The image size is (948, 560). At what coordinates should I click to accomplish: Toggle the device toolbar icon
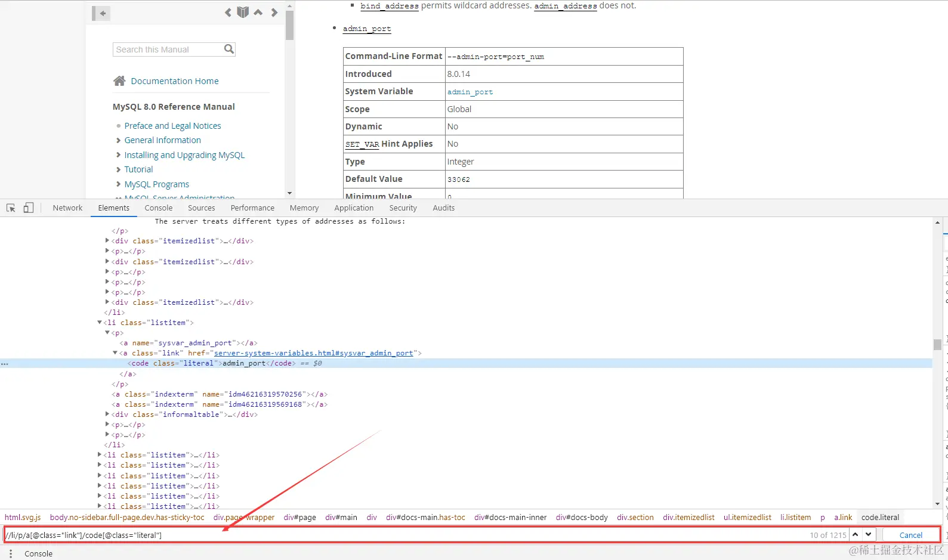point(28,208)
